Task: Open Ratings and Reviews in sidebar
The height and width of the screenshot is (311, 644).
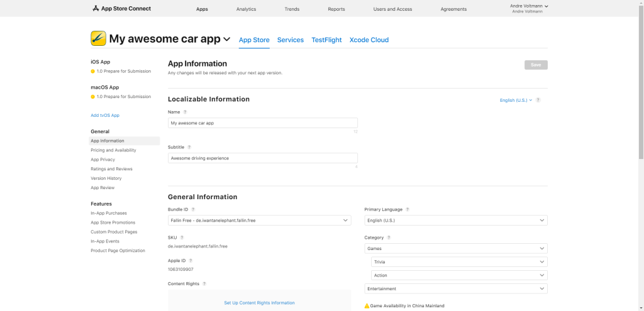Action: (112, 169)
